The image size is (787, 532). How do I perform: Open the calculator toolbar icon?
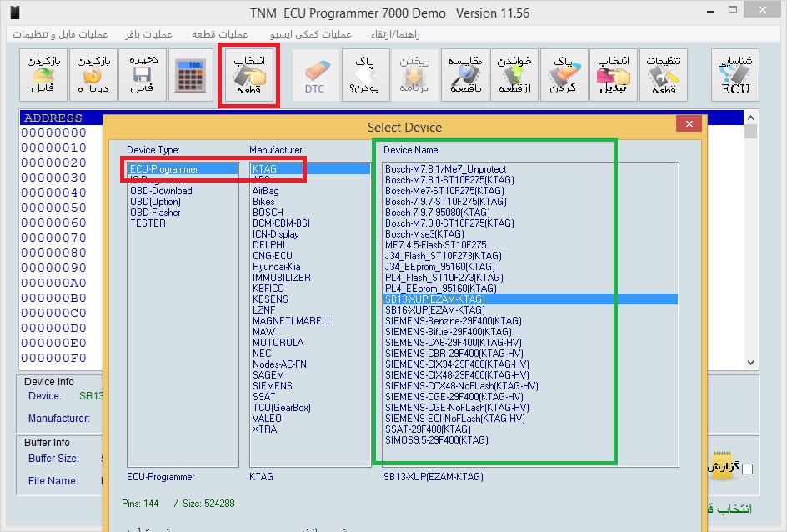pos(191,75)
